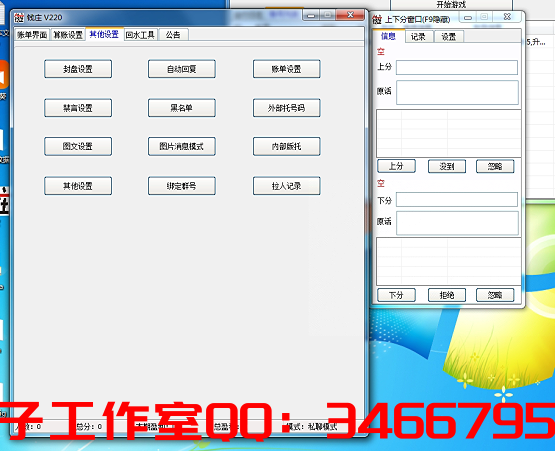Viewport: 555px width, 451px height.
Task: Close the 钱庄 V220 window
Action: pos(350,15)
